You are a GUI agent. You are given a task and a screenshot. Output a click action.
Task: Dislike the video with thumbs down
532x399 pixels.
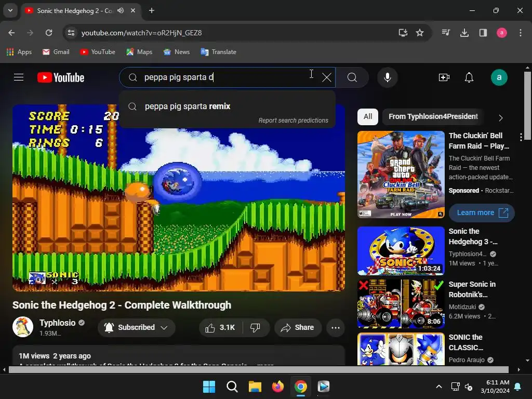click(x=255, y=327)
